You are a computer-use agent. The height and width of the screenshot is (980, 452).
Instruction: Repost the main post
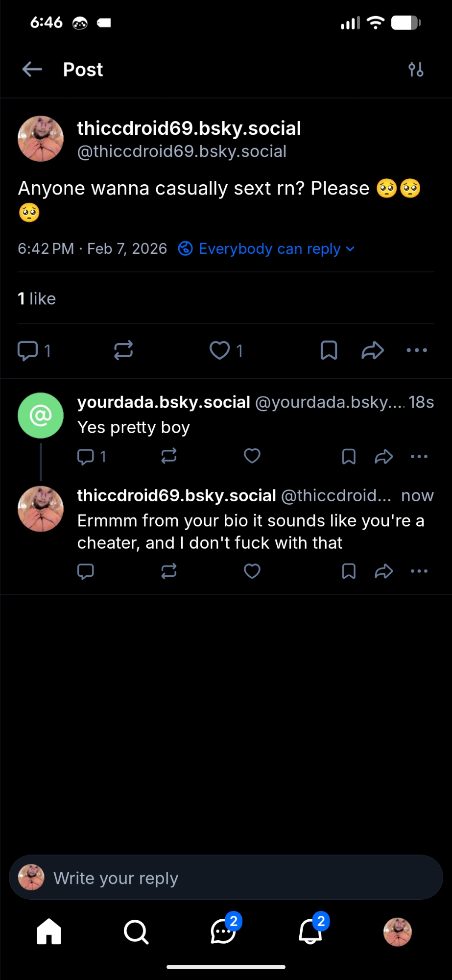point(123,350)
